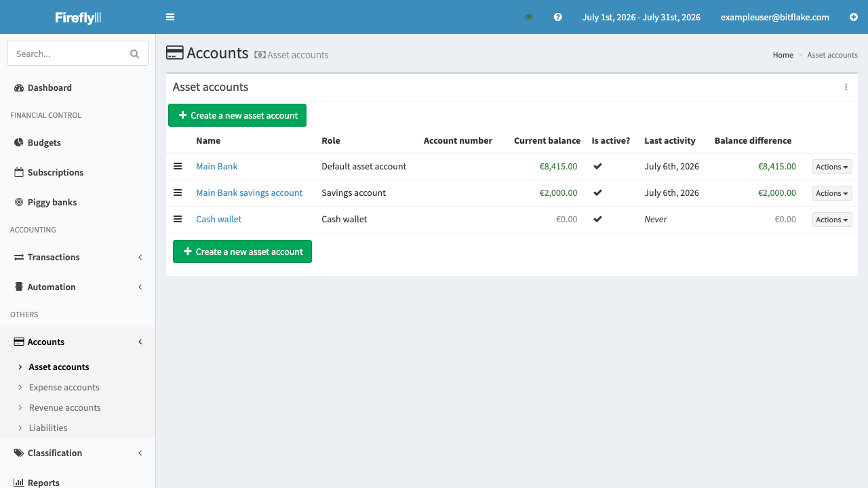868x488 pixels.
Task: Open the exampleuser@bitflake.com user menu
Action: 775,17
